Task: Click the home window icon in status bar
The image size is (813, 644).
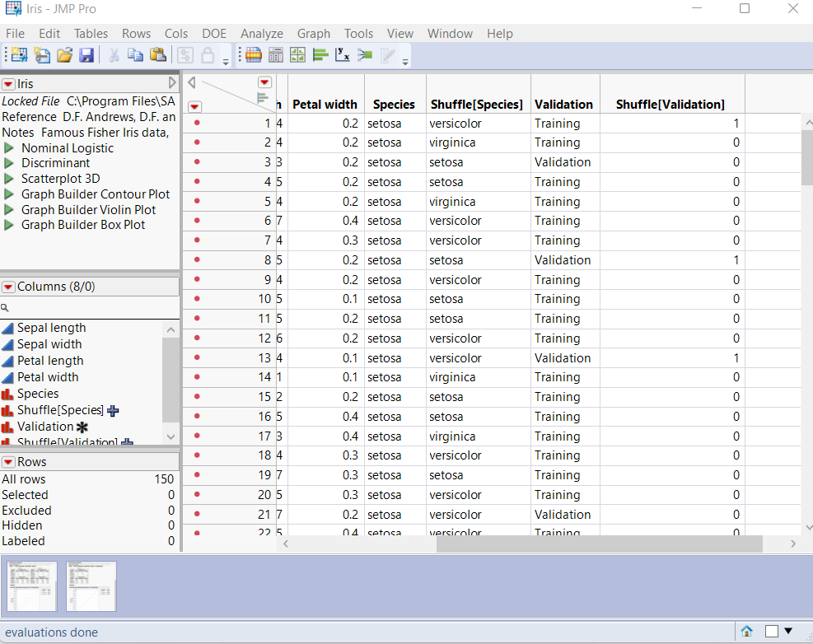Action: point(746,632)
